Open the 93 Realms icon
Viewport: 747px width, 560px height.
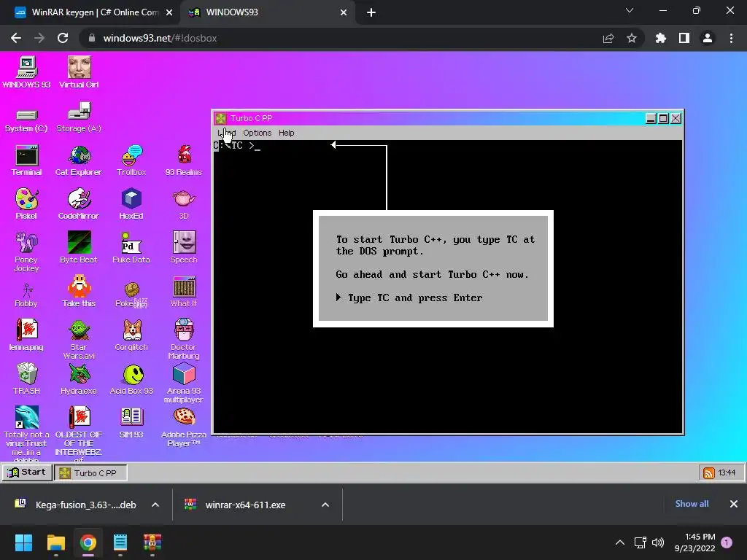(184, 160)
